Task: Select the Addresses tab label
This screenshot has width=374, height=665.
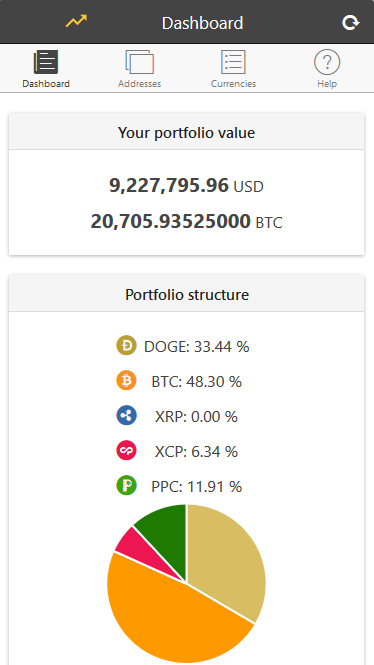Action: (140, 84)
